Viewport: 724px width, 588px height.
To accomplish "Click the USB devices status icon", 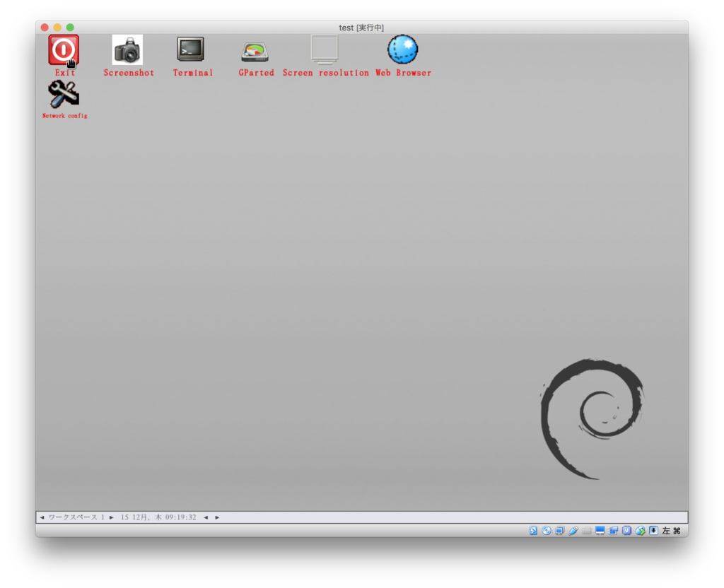I will [x=573, y=531].
